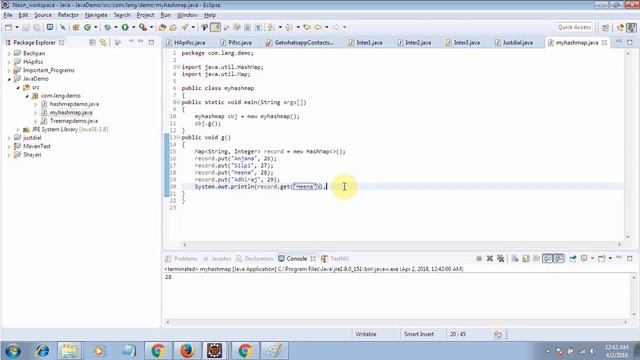Click the Eclipse icon in the taskbar
This screenshot has width=640, height=360.
pyautogui.click(x=214, y=351)
